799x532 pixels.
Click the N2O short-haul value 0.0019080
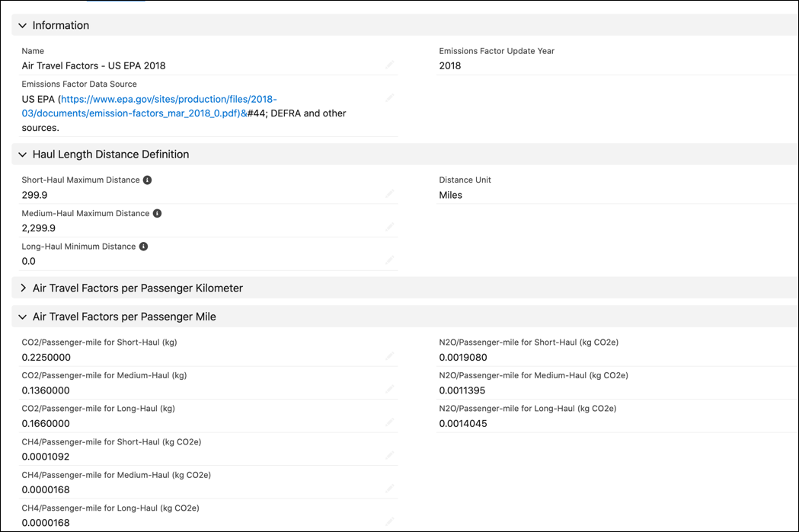point(463,358)
